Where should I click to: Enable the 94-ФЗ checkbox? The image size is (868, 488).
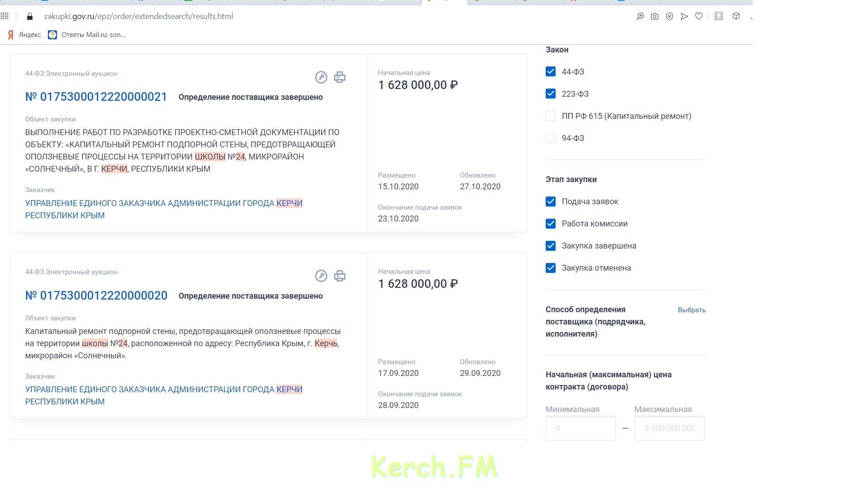point(551,138)
